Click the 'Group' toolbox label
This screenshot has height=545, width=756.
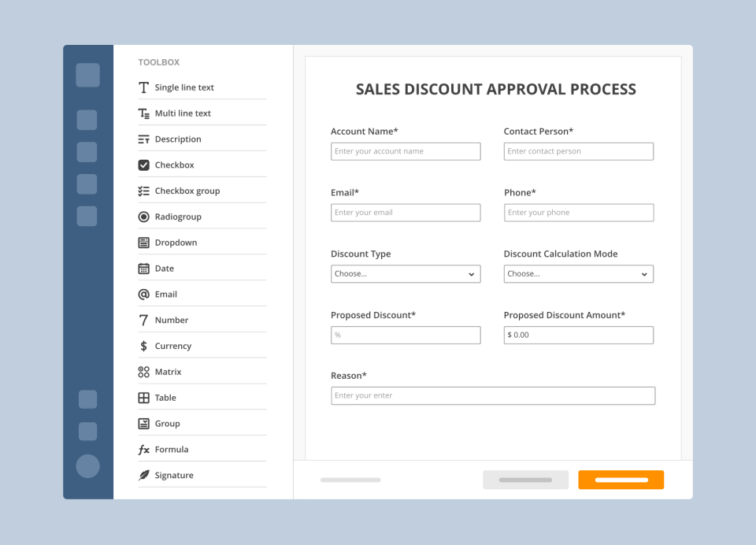click(167, 424)
